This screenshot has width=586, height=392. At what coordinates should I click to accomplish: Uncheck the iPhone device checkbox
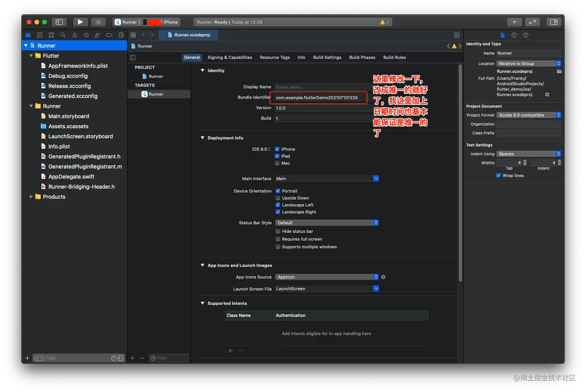277,149
